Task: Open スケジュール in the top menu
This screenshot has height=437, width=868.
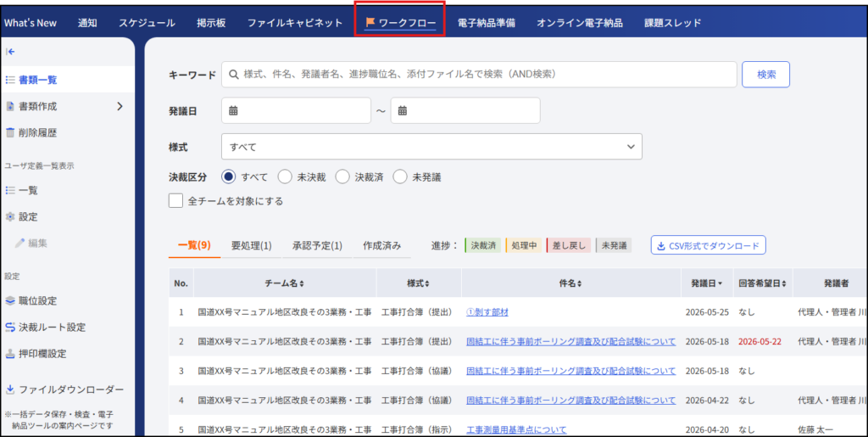Action: 147,23
